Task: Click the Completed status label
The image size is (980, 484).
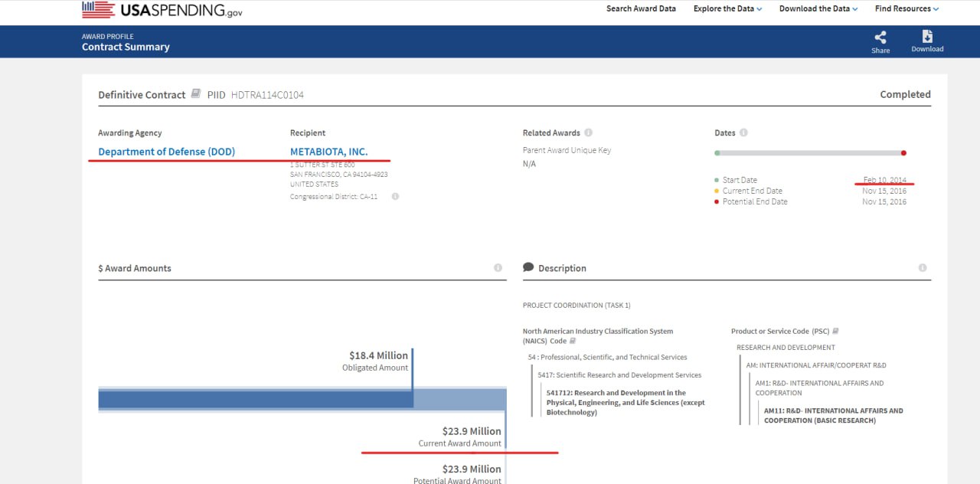Action: [x=906, y=95]
